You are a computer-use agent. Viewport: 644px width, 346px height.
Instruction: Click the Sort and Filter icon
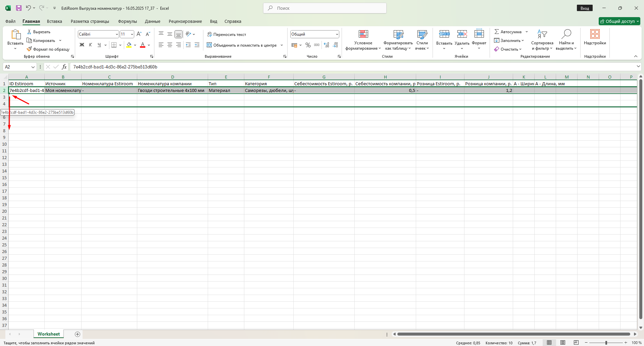[542, 34]
